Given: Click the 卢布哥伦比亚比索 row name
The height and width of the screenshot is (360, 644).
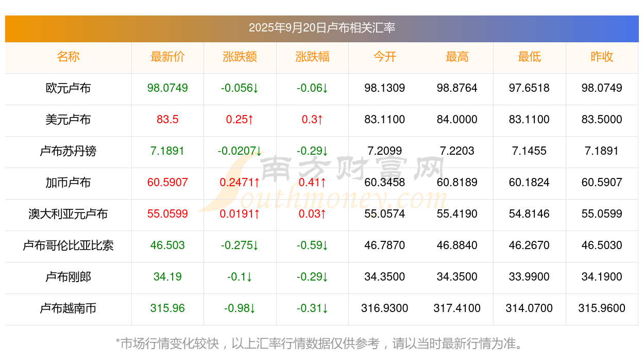Looking at the screenshot, I should pos(68,246).
